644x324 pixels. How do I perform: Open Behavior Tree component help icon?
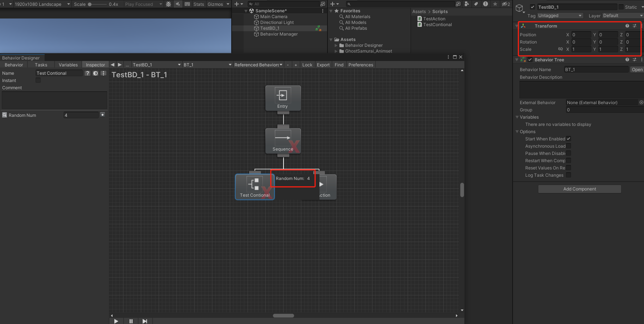627,60
